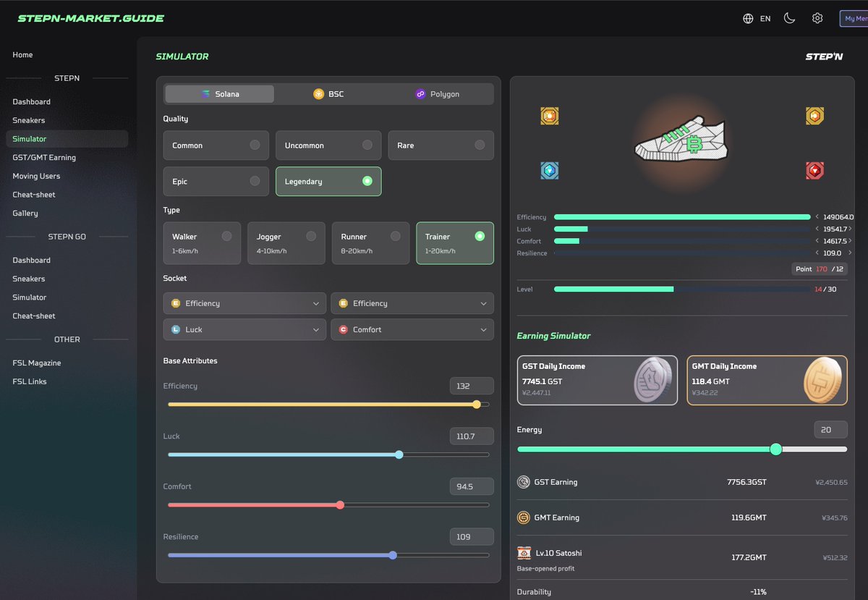Select Legendary quality
This screenshot has height=600, width=868.
click(328, 182)
